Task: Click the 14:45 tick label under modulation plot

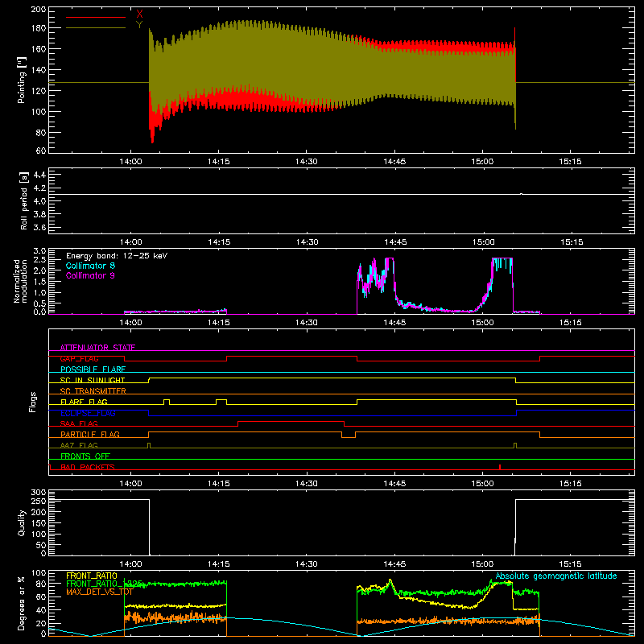Action: point(394,323)
